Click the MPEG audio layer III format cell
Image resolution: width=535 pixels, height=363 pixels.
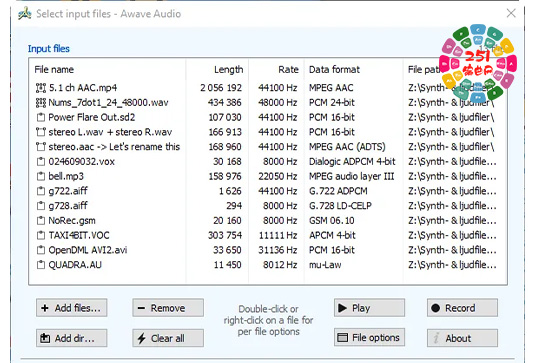point(351,176)
